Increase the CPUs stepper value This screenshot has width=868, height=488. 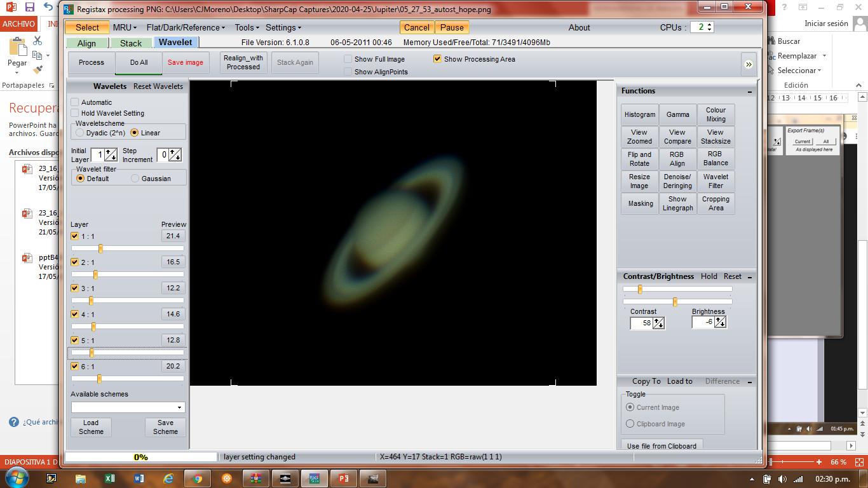(x=710, y=25)
